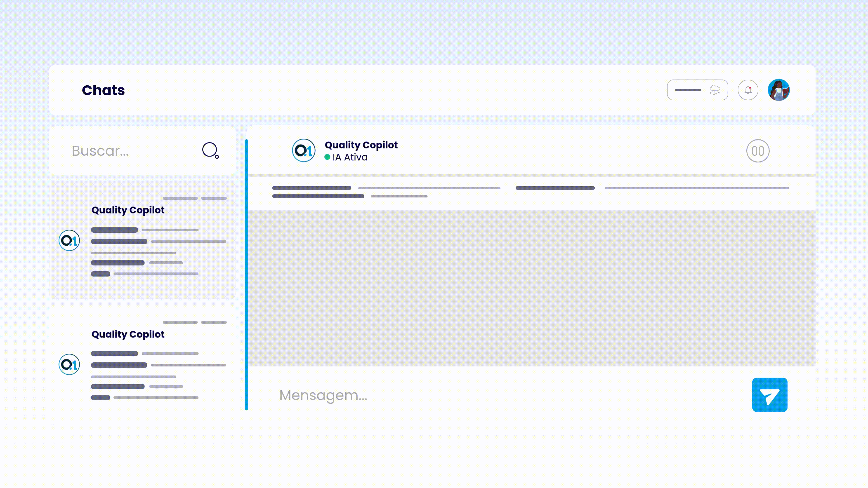Click the Quality Copilot name in chat header
868x488 pixels.
[x=361, y=145]
